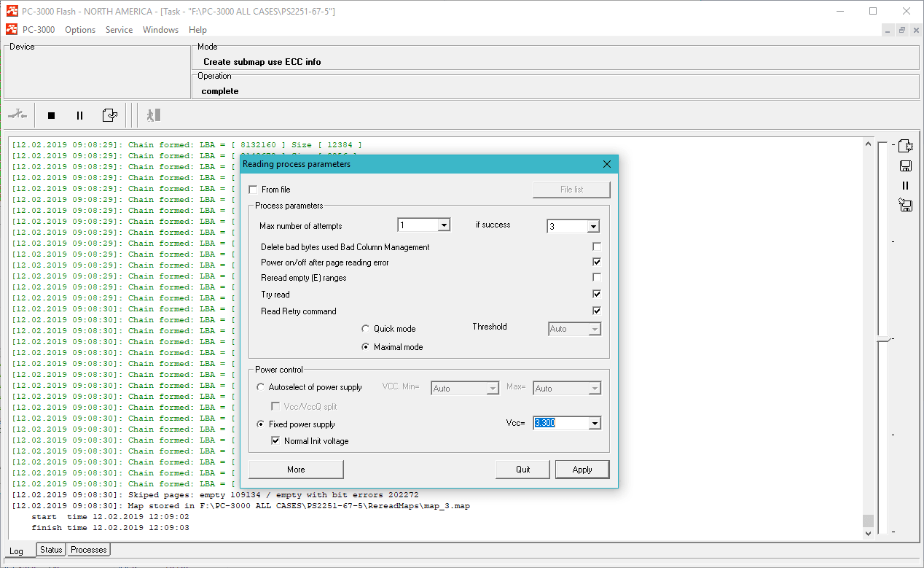Screen dimensions: 924x568
Task: Enable the From file checkbox
Action: (253, 190)
